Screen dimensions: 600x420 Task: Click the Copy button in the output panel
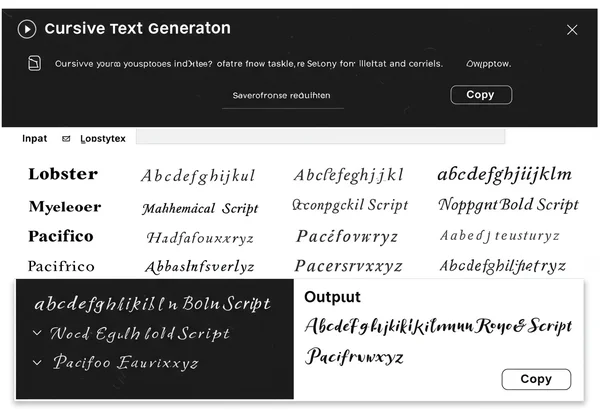[536, 379]
